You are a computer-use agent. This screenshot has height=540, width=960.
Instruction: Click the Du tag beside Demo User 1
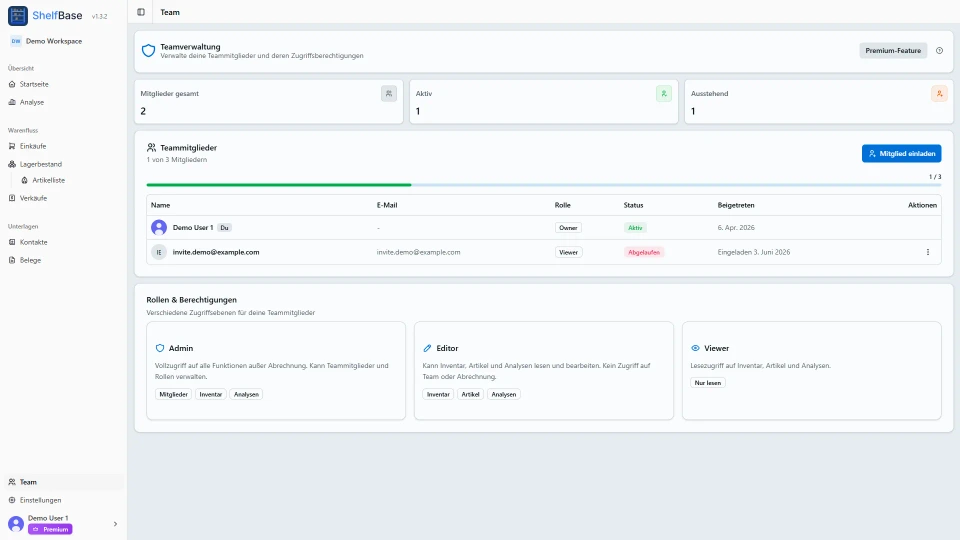click(x=224, y=228)
